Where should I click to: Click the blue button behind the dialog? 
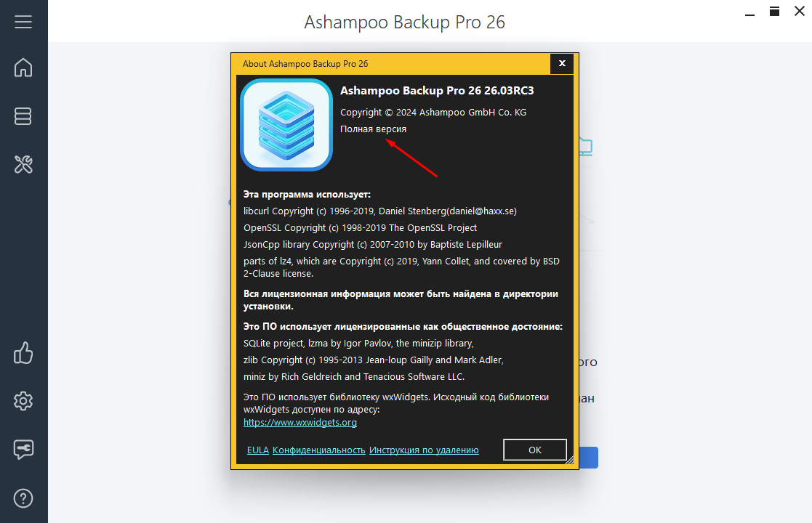click(588, 458)
